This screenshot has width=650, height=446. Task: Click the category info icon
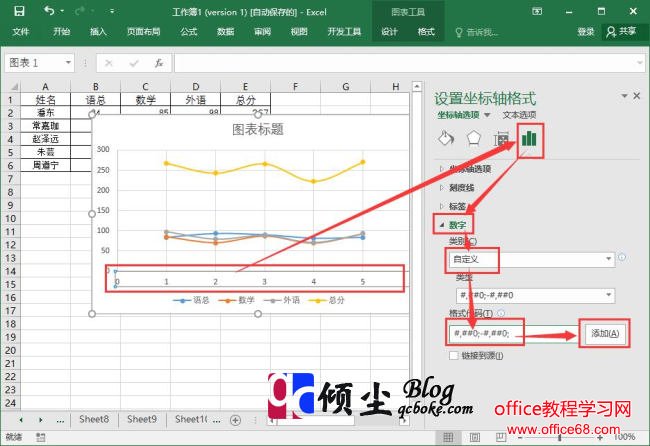tap(622, 257)
